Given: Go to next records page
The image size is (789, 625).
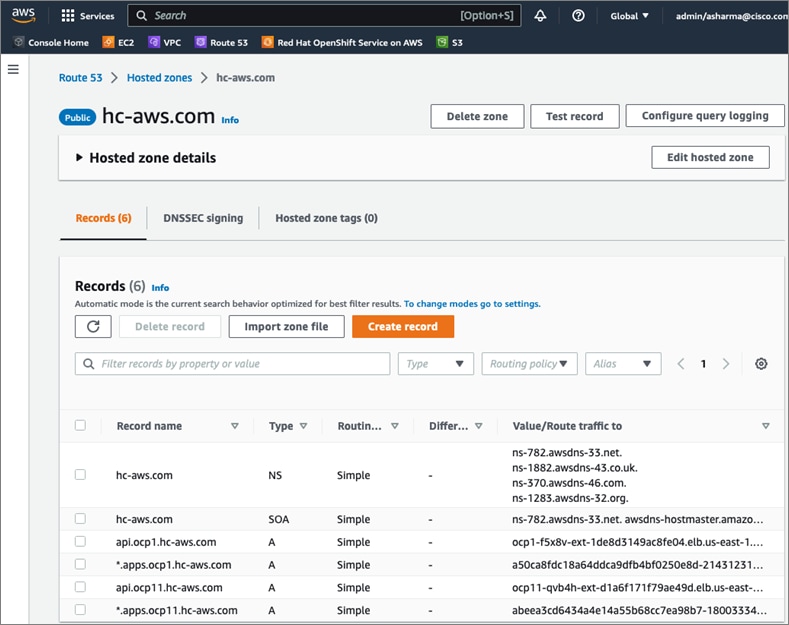Looking at the screenshot, I should [x=726, y=363].
